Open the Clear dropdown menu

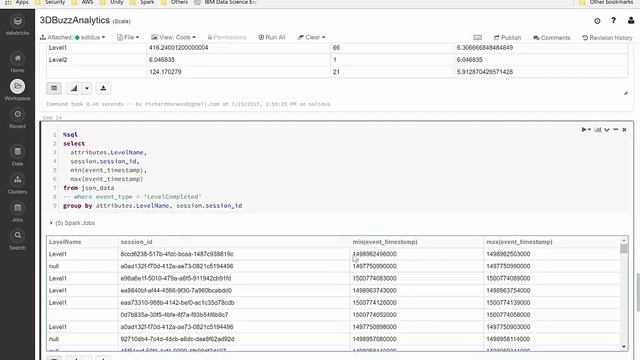pos(311,38)
